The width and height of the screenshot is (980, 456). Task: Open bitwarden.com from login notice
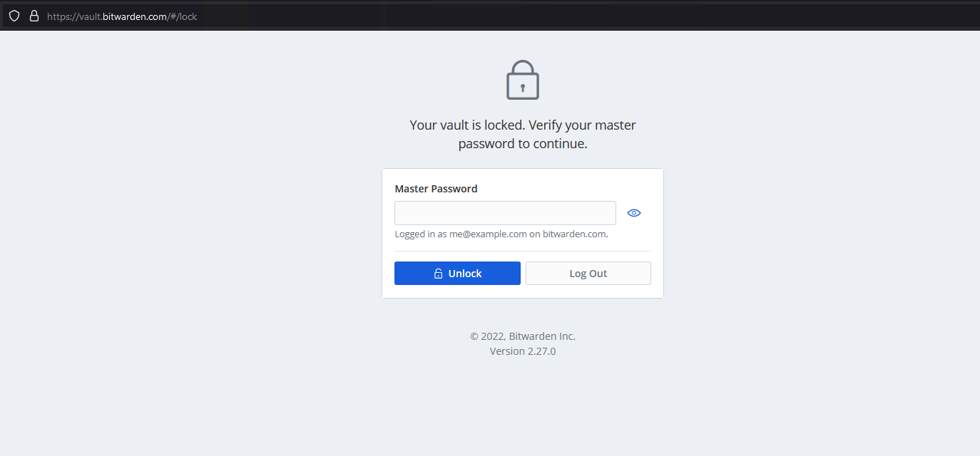(575, 234)
